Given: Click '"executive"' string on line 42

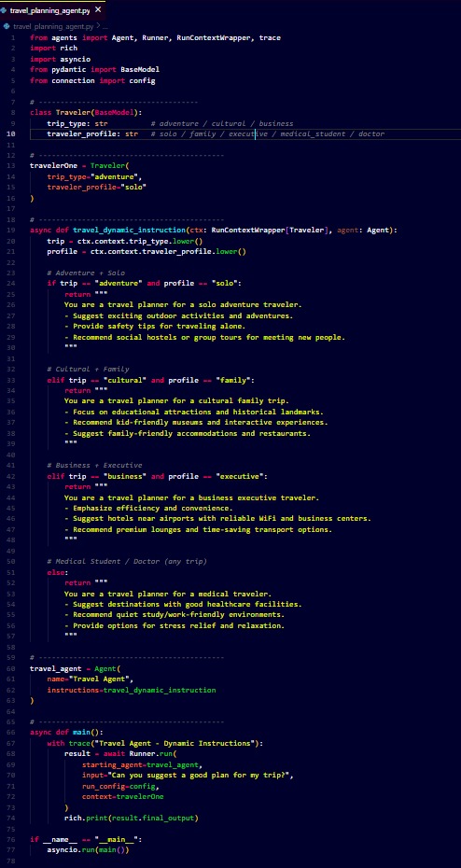Looking at the screenshot, I should pyautogui.click(x=242, y=477).
